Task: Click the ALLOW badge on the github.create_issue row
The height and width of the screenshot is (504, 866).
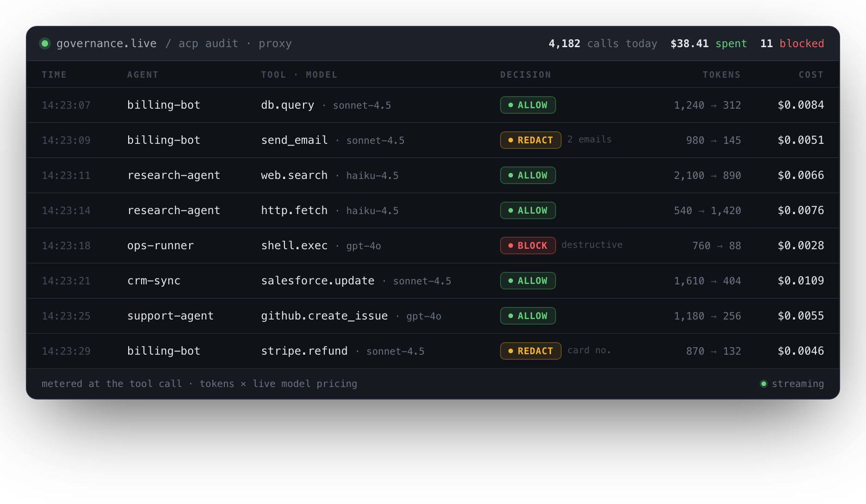Action: [x=528, y=316]
